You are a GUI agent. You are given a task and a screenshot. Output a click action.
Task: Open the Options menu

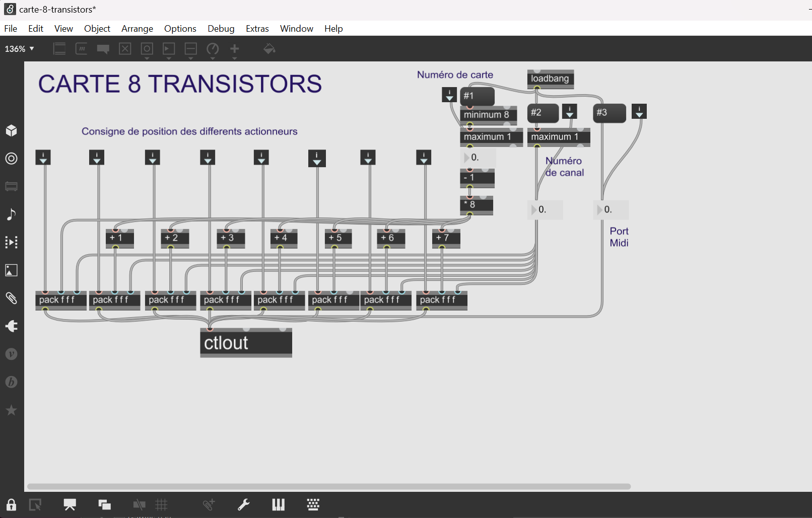click(x=180, y=29)
